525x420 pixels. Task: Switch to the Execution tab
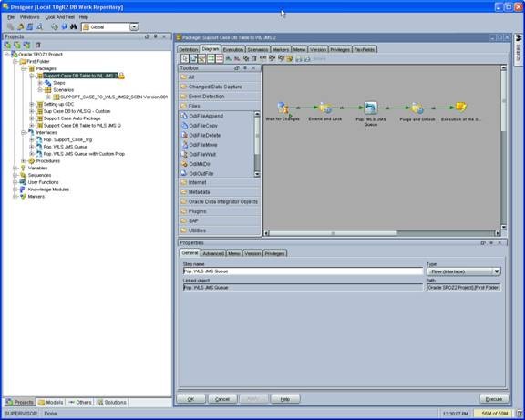tap(233, 49)
